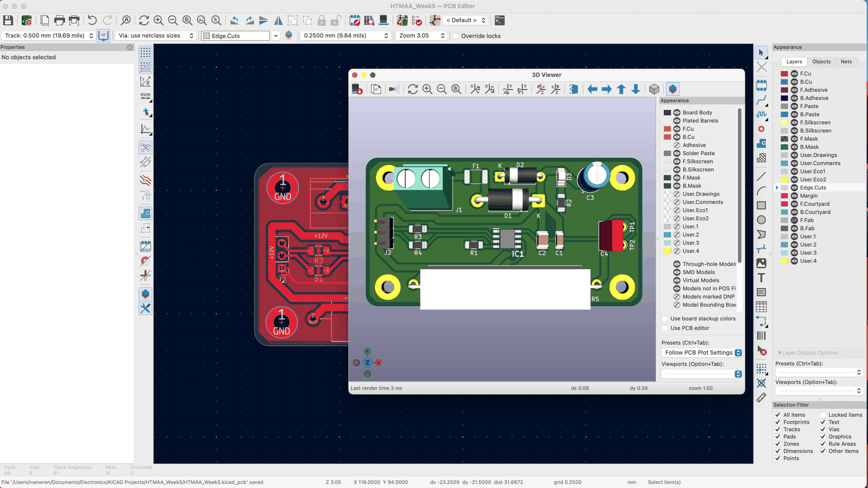Open the scripting console icon in the main toolbar
Viewport: 868px width, 488px height.
(x=500, y=20)
